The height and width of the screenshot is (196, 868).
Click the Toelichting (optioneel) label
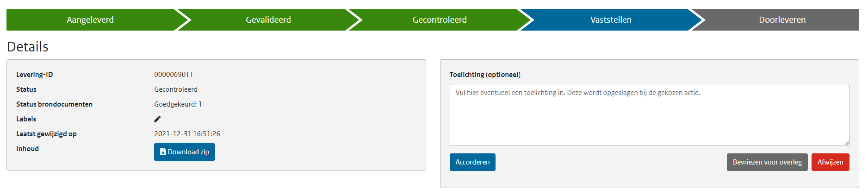[x=485, y=75]
